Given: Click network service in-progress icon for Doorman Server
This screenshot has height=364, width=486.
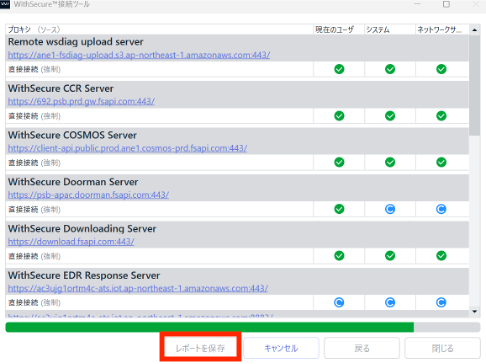Looking at the screenshot, I should point(441,209).
